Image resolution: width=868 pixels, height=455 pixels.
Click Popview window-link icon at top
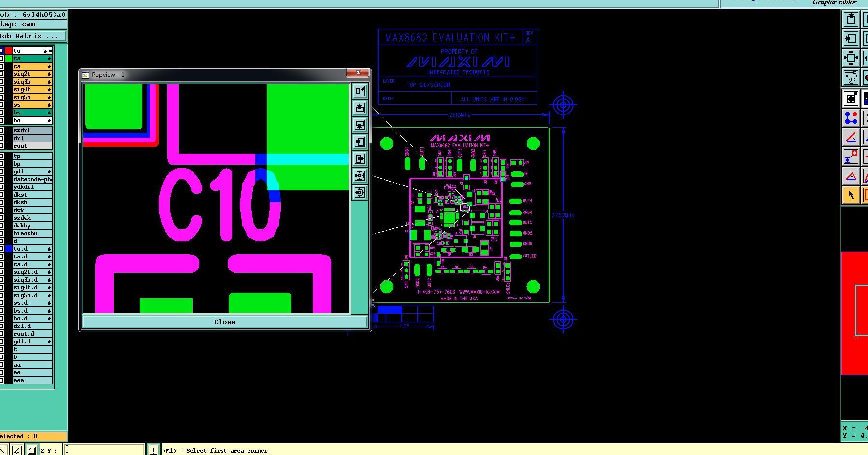[359, 91]
